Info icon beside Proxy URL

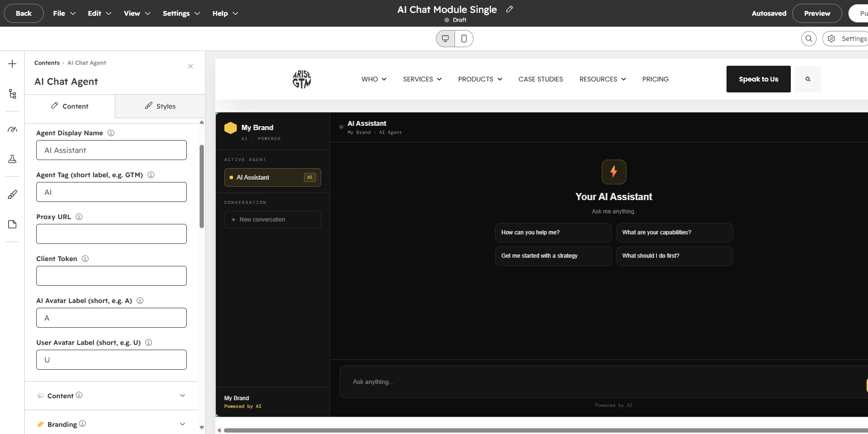[79, 217]
